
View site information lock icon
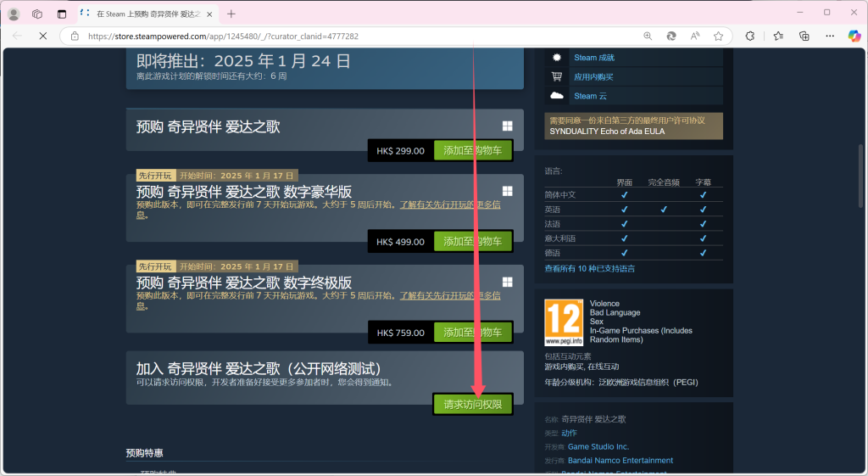coord(75,36)
